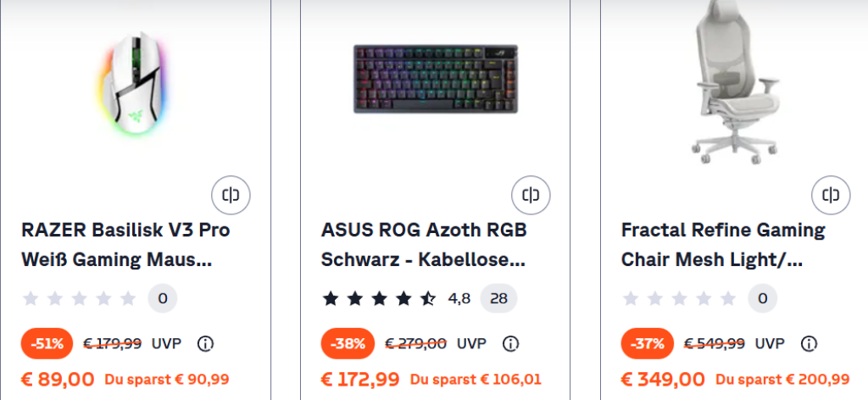Click the Fractal gaming chair product image
868x400 pixels.
(x=736, y=81)
